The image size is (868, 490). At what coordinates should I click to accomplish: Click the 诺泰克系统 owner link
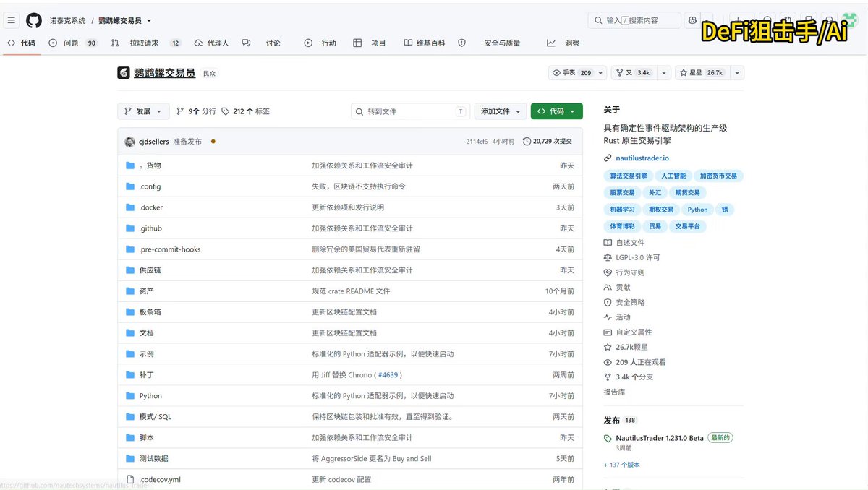pos(67,21)
